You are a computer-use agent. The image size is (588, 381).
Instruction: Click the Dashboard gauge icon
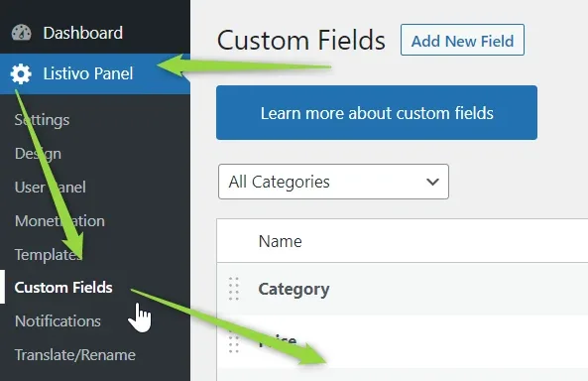22,33
